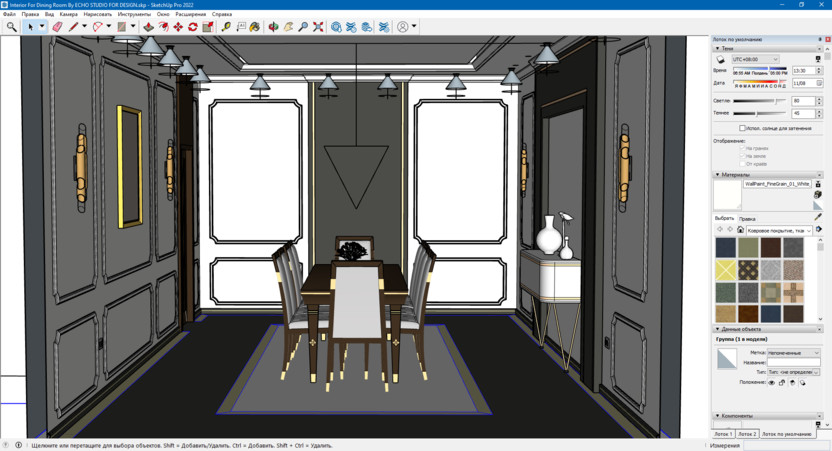The height and width of the screenshot is (451, 832).
Task: Pick the Arc drawing tool
Action: tap(98, 27)
